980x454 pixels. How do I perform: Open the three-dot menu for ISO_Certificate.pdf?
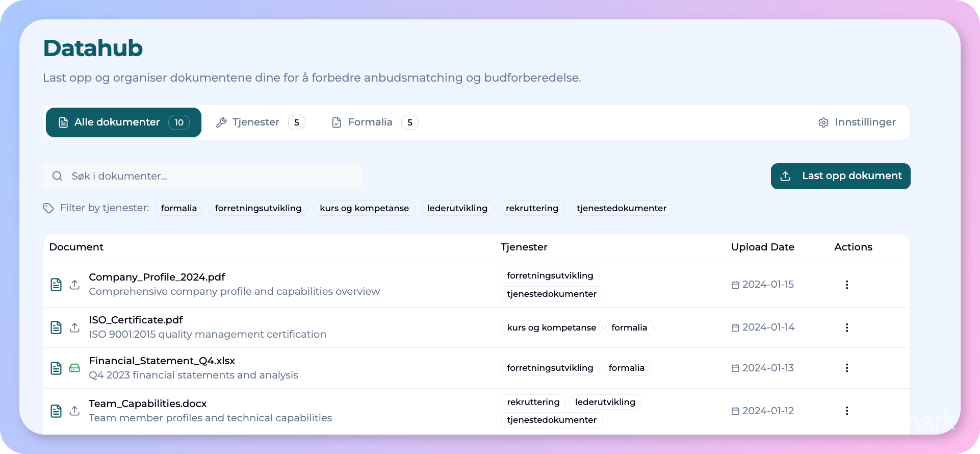pyautogui.click(x=846, y=327)
